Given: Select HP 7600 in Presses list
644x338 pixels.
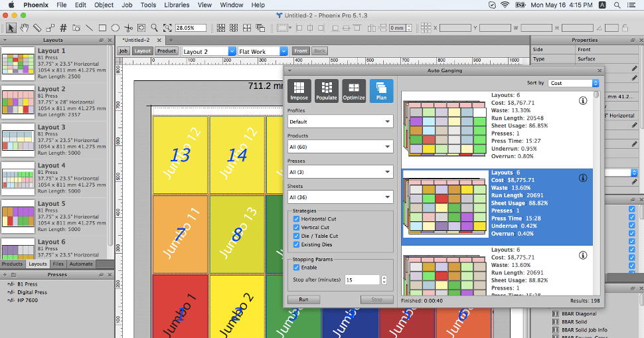Looking at the screenshot, I should pyautogui.click(x=27, y=300).
